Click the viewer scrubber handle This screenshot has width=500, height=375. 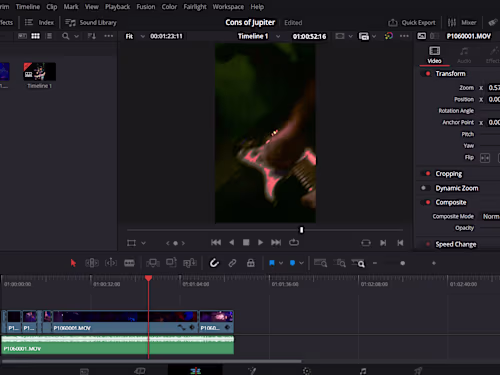click(x=301, y=230)
